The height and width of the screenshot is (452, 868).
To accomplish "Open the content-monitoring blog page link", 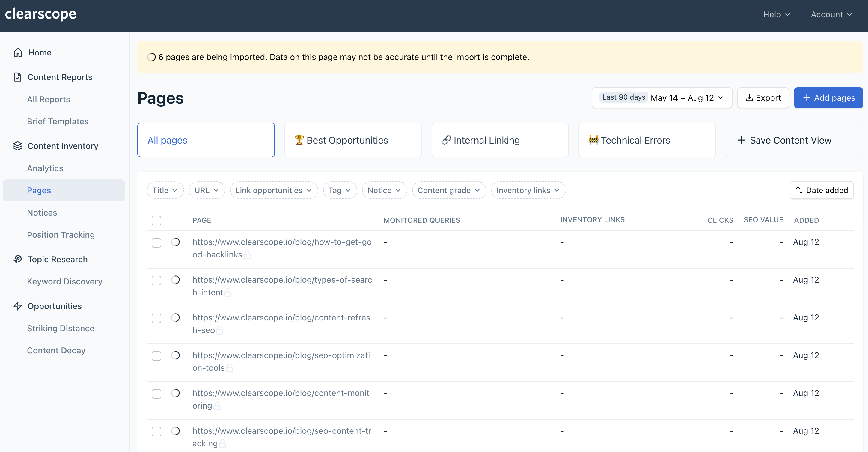I will 281,393.
